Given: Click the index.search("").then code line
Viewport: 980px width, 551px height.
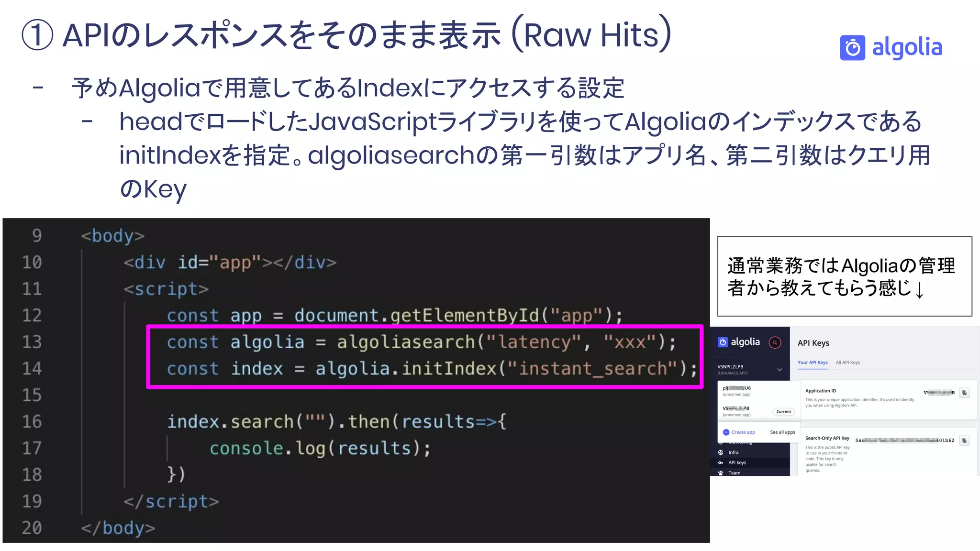Looking at the screenshot, I should click(x=336, y=422).
